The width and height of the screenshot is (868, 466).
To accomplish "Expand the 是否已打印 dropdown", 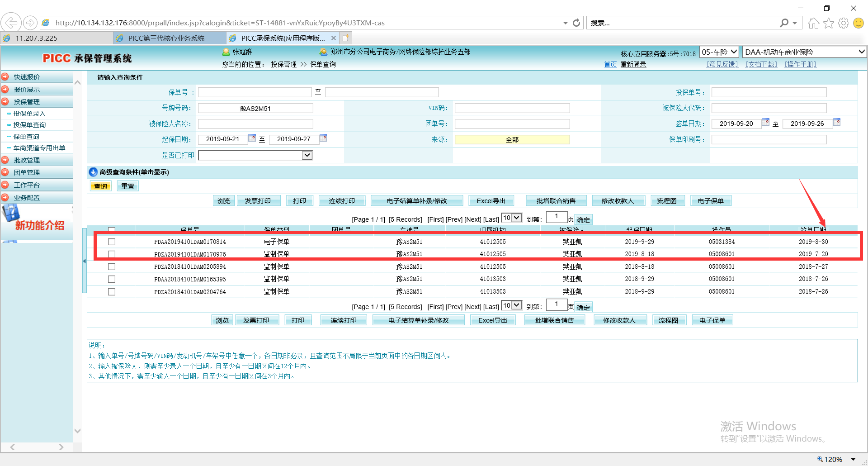I will tap(307, 155).
